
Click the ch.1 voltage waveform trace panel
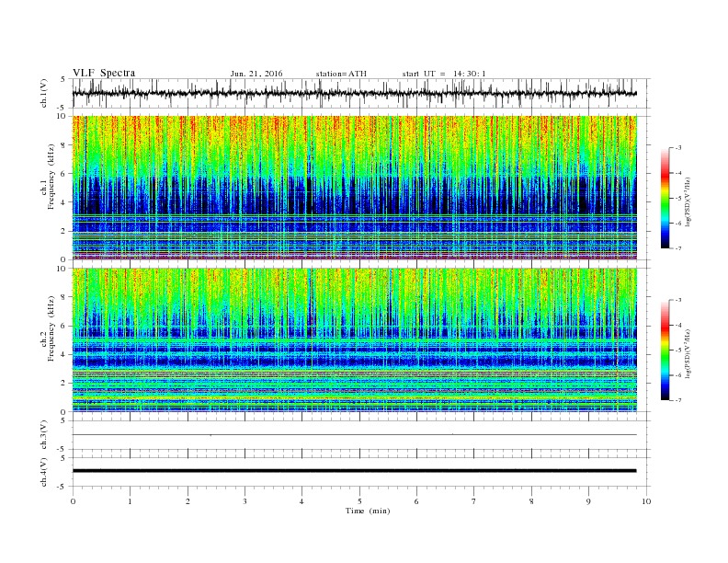click(361, 93)
